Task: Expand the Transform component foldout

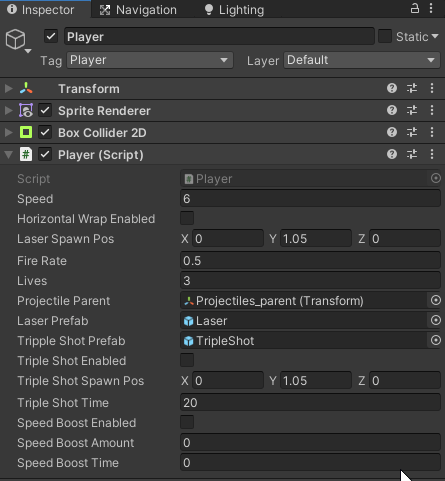Action: (x=9, y=88)
